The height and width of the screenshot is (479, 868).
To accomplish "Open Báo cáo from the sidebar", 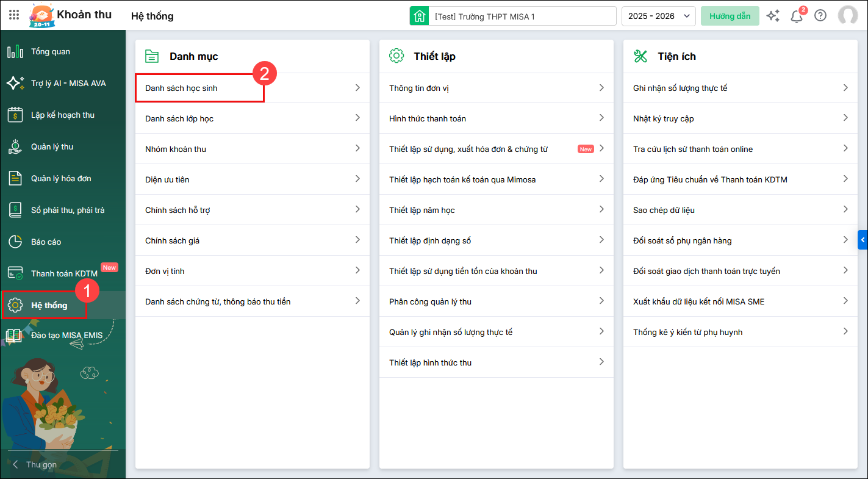I will click(46, 242).
